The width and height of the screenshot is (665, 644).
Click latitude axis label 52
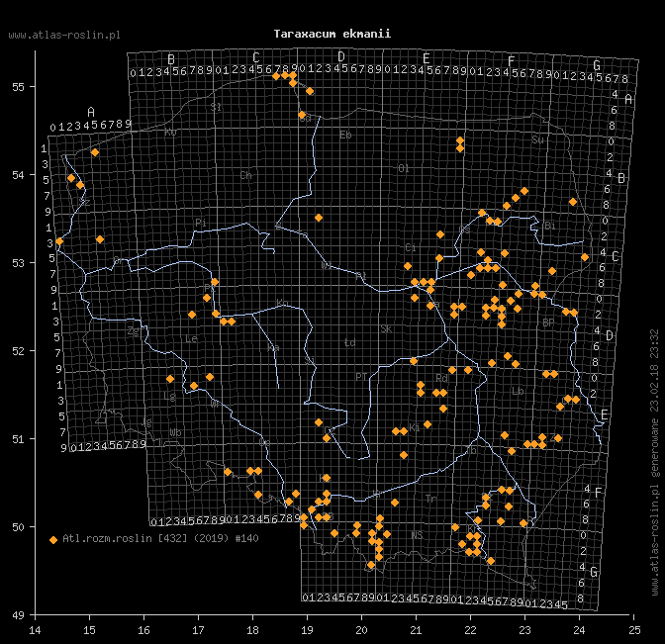tap(18, 351)
